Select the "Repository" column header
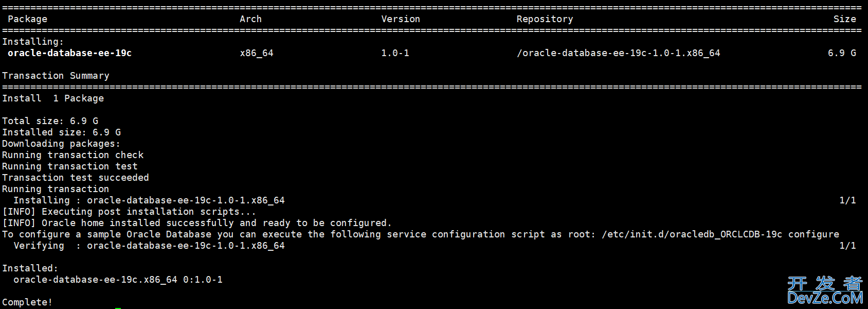 (545, 19)
